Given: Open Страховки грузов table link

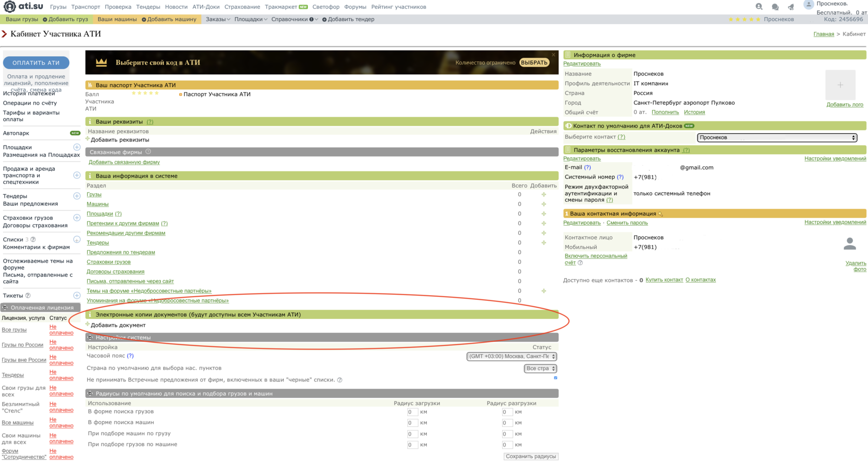Looking at the screenshot, I should [x=109, y=262].
